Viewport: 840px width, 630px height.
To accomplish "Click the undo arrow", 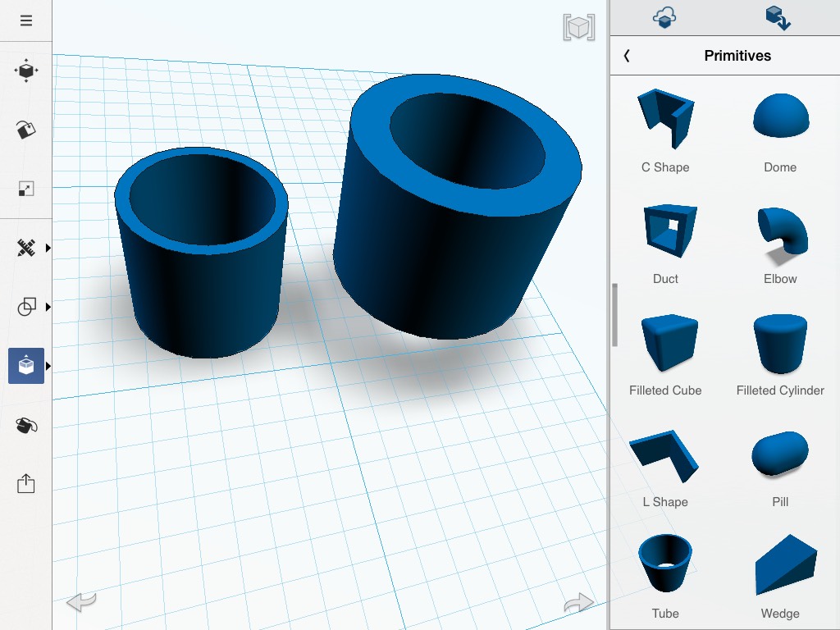I will pos(81,601).
